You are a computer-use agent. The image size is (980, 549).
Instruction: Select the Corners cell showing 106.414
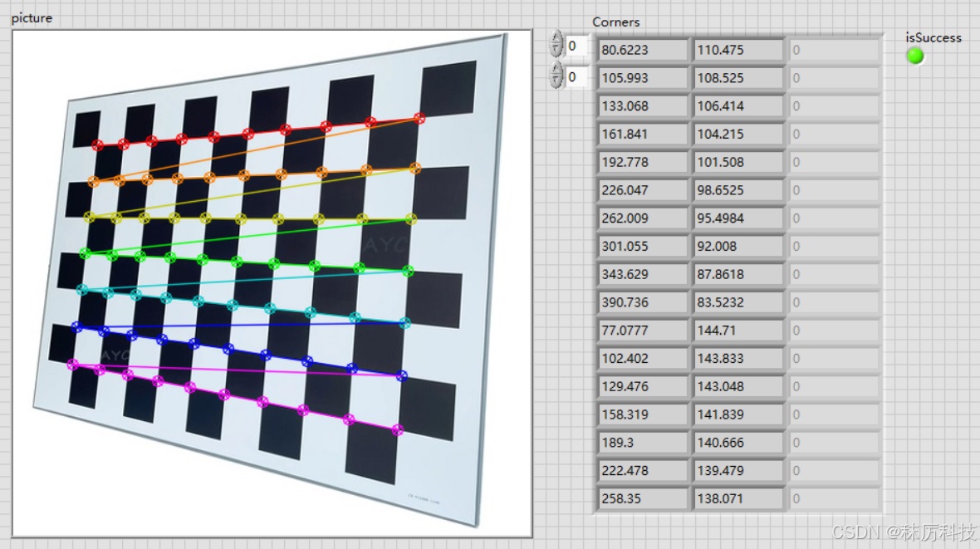739,106
